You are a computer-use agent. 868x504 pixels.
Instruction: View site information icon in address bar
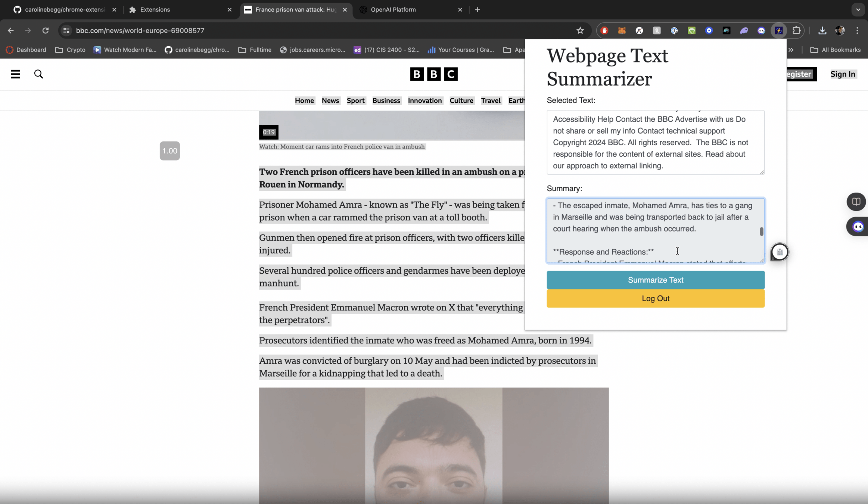[x=66, y=31]
